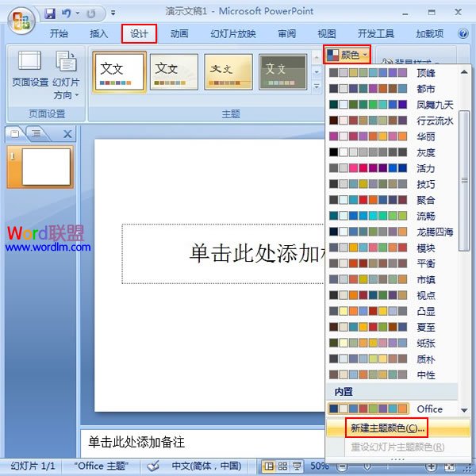476x476 pixels.
Task: Choose the 模块 color scheme
Action: pos(392,248)
